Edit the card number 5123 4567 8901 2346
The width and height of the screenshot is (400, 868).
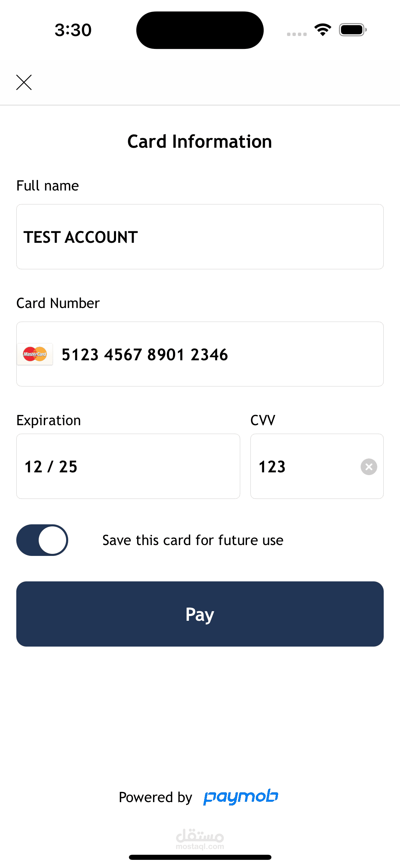[x=217, y=354]
